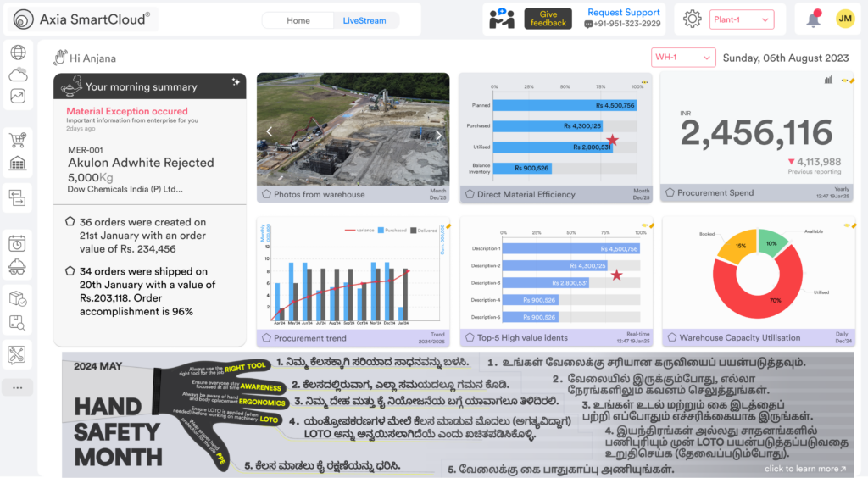Expand the Plant-1 dropdown
Screen dimensions: 868x478
tap(742, 19)
